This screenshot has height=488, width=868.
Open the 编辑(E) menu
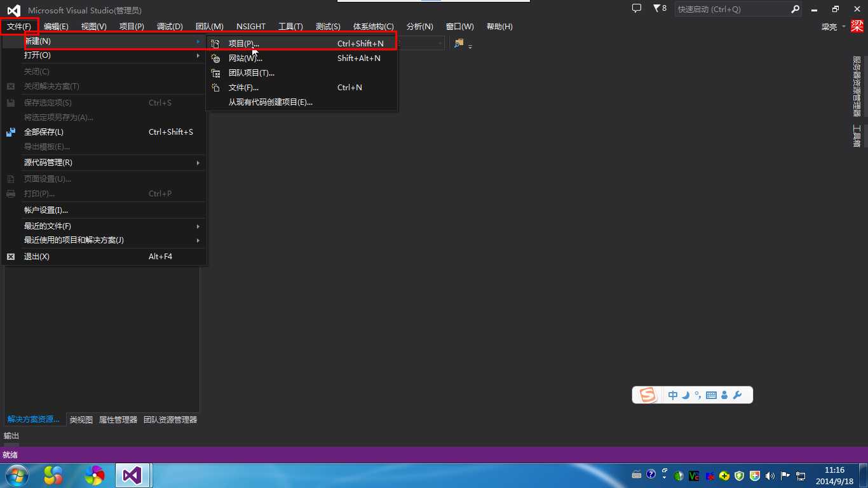point(56,26)
